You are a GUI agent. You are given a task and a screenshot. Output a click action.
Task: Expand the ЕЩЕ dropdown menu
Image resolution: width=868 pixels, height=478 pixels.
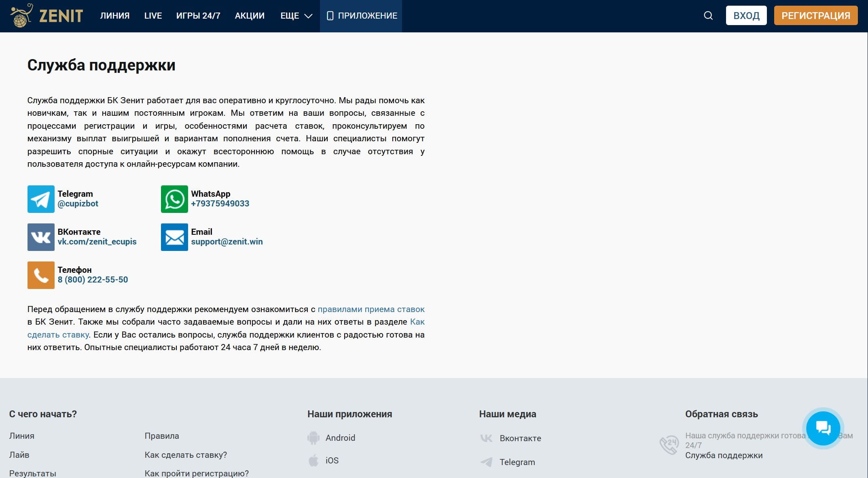(x=296, y=16)
